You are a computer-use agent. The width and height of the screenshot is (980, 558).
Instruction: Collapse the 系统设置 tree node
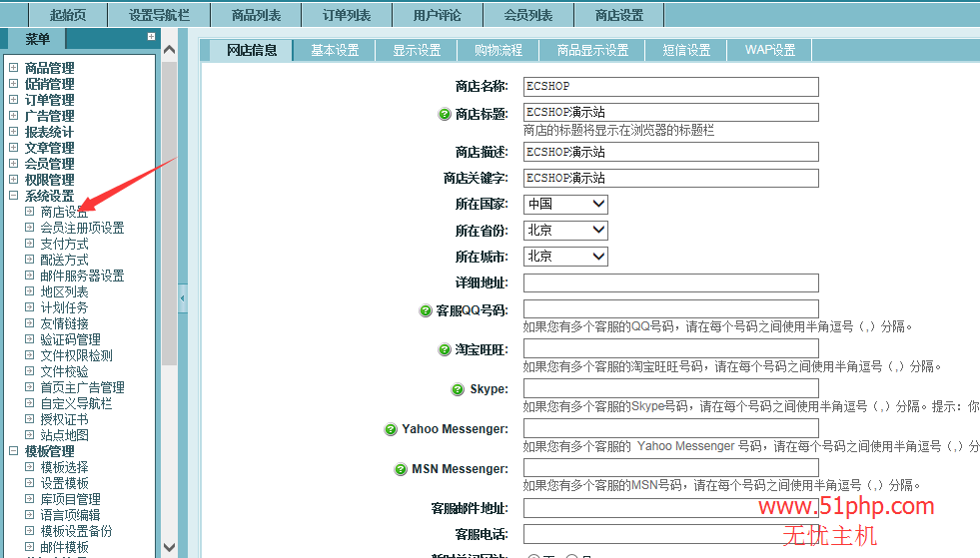click(x=14, y=196)
